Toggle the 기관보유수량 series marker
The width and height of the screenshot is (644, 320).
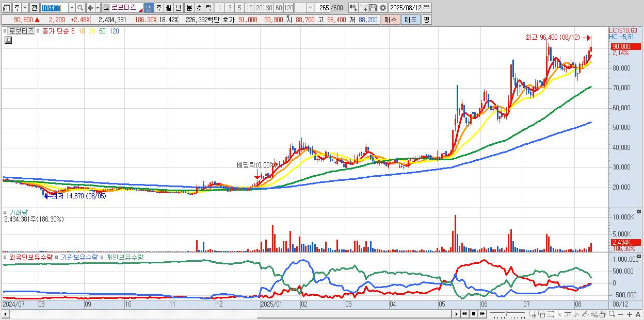click(56, 257)
